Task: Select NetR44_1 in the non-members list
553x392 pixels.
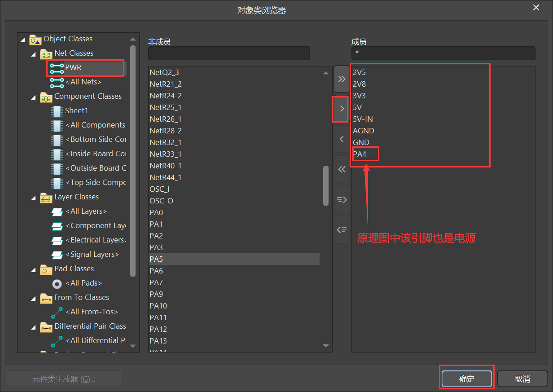Action: click(x=234, y=177)
